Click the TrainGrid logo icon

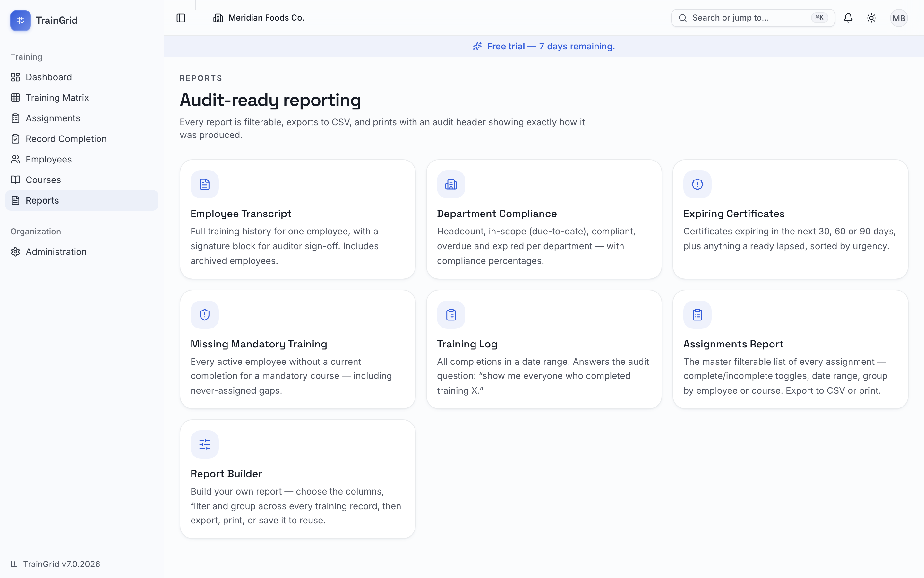[20, 20]
